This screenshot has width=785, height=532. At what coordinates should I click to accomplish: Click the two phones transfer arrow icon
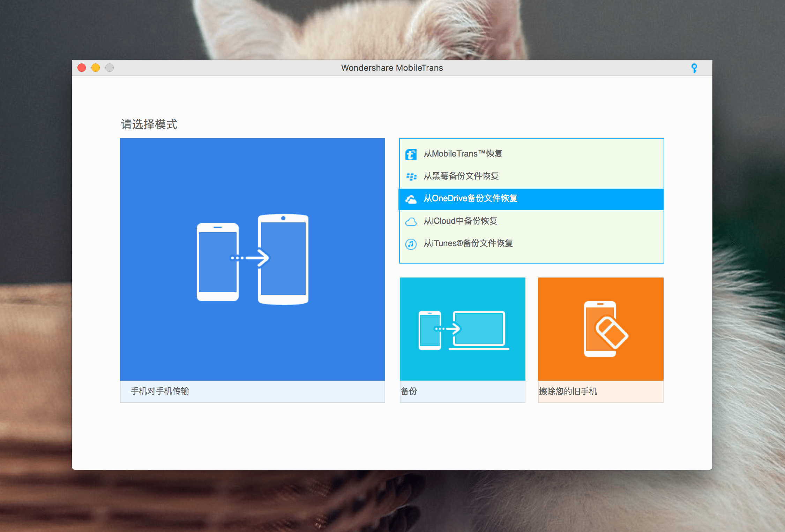tap(253, 259)
